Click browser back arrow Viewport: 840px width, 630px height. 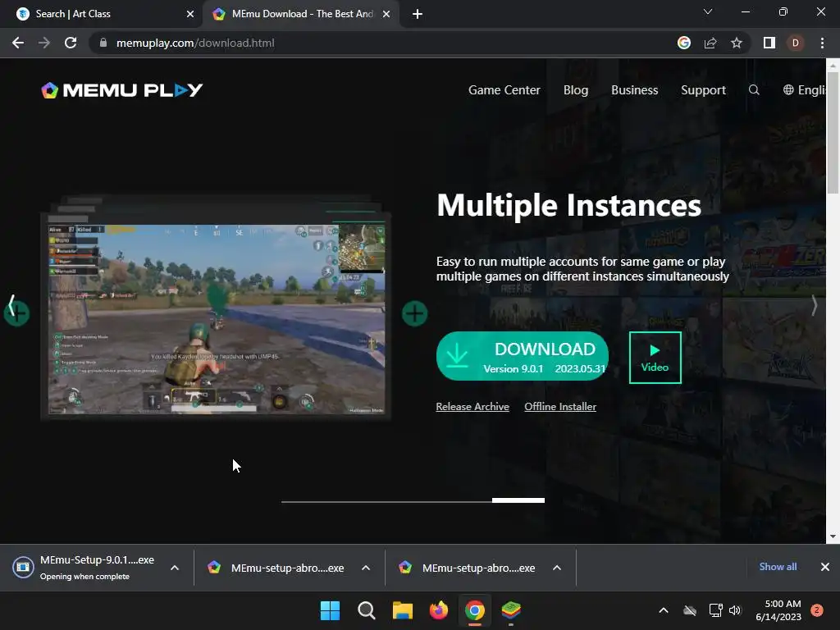pyautogui.click(x=18, y=43)
